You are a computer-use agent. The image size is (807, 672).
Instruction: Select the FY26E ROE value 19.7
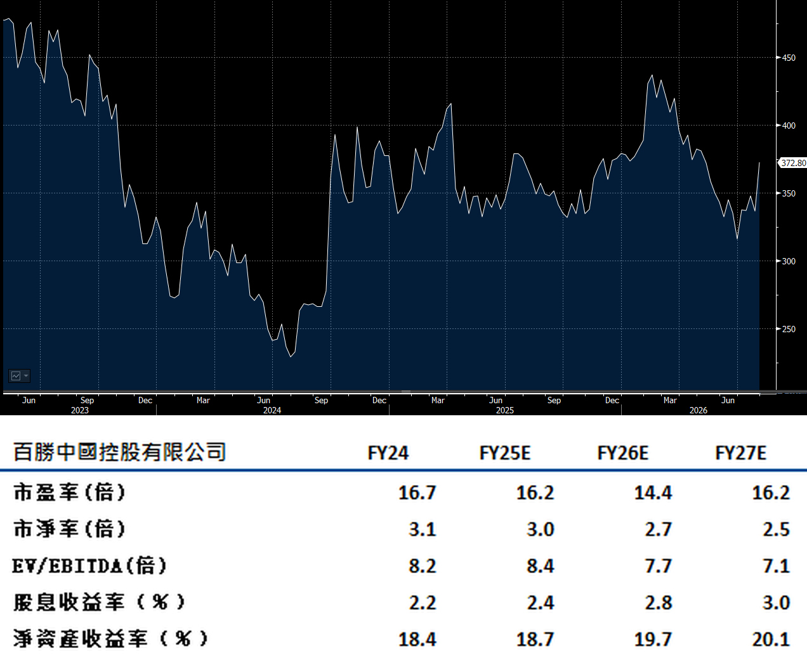tap(653, 640)
